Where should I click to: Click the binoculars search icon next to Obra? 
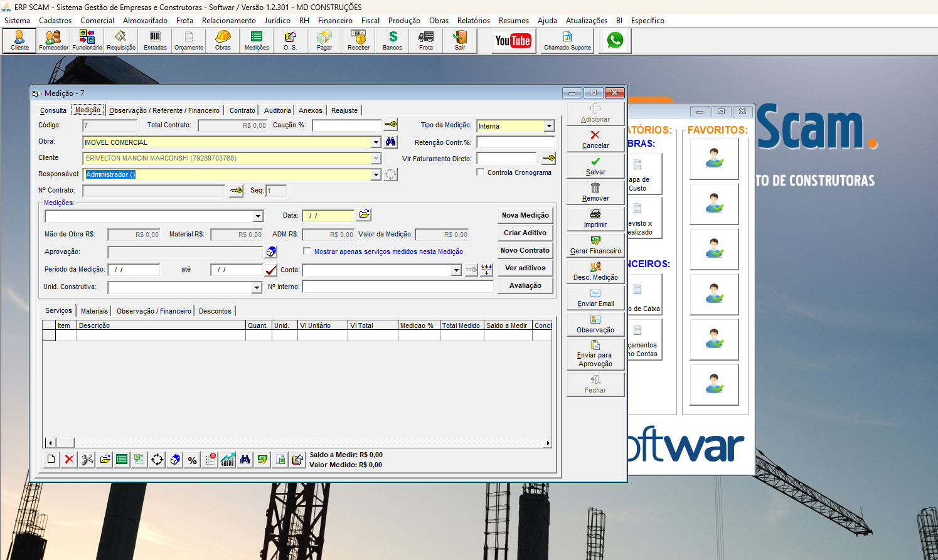[x=391, y=142]
